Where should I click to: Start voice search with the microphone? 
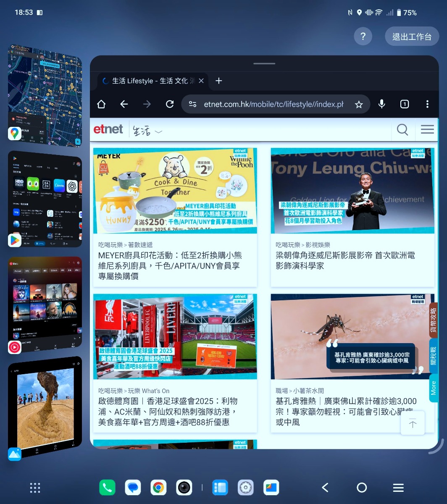click(x=381, y=104)
